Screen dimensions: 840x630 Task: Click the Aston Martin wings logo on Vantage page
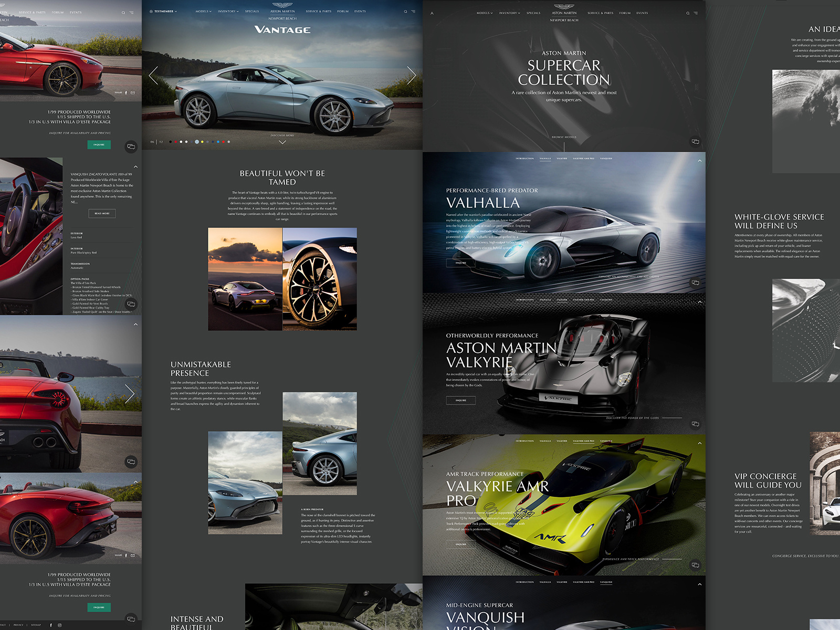282,5
